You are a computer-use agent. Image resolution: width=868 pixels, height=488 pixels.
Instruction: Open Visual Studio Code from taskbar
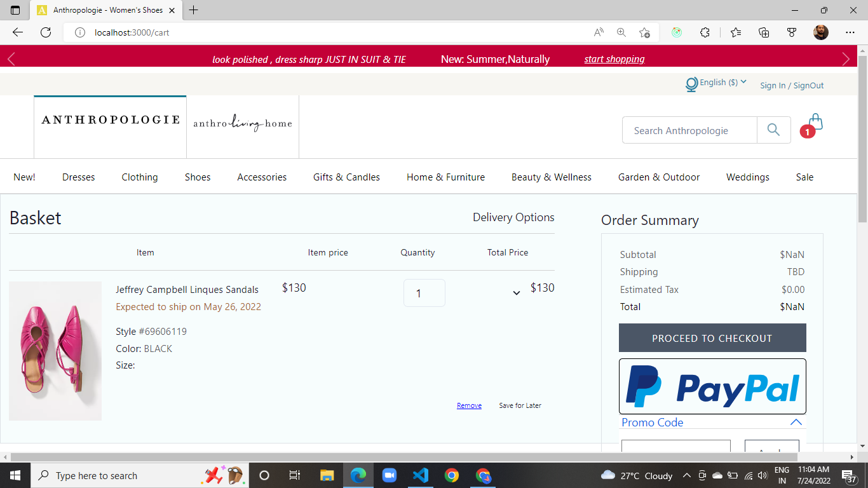click(x=420, y=475)
